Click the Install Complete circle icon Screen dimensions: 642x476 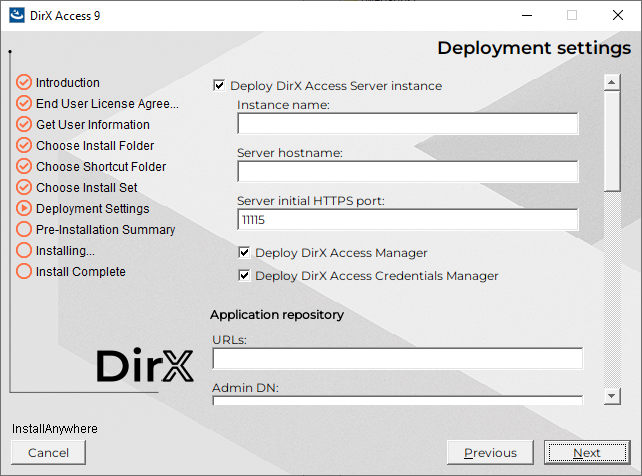click(x=24, y=272)
